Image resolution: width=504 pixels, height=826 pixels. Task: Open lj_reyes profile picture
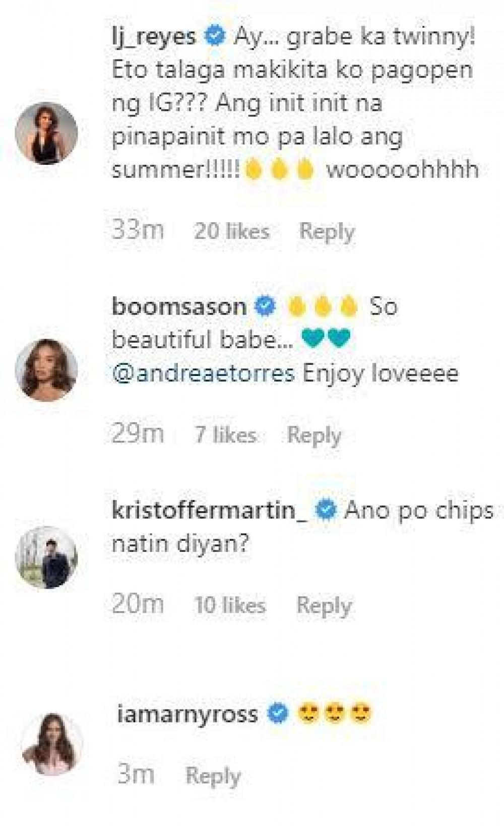[46, 133]
